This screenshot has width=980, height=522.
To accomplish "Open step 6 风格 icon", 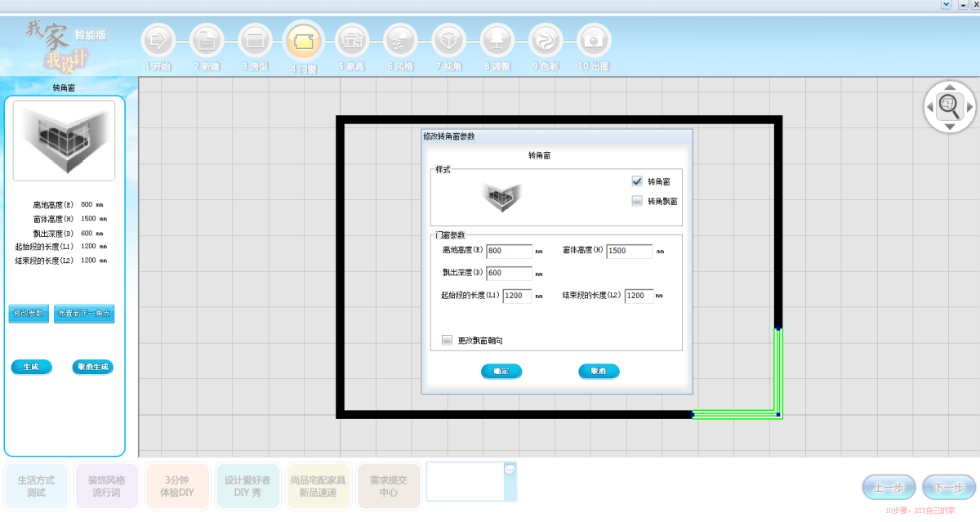I will (x=400, y=39).
